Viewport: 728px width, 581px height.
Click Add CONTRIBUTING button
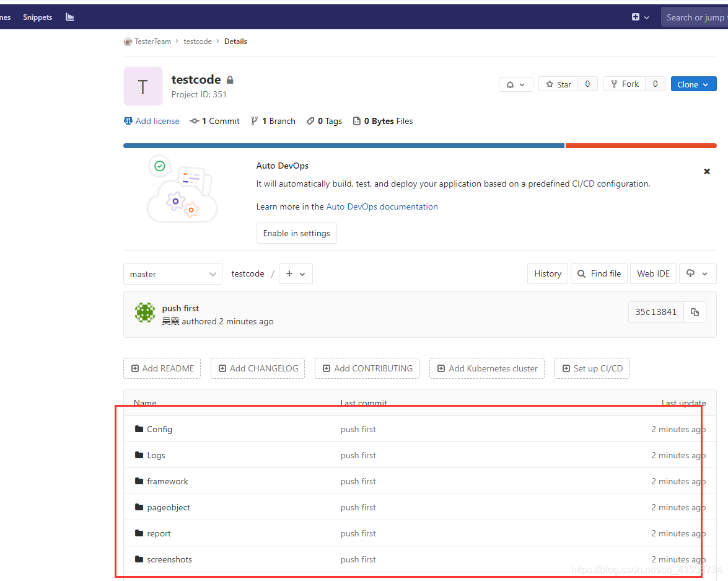367,368
